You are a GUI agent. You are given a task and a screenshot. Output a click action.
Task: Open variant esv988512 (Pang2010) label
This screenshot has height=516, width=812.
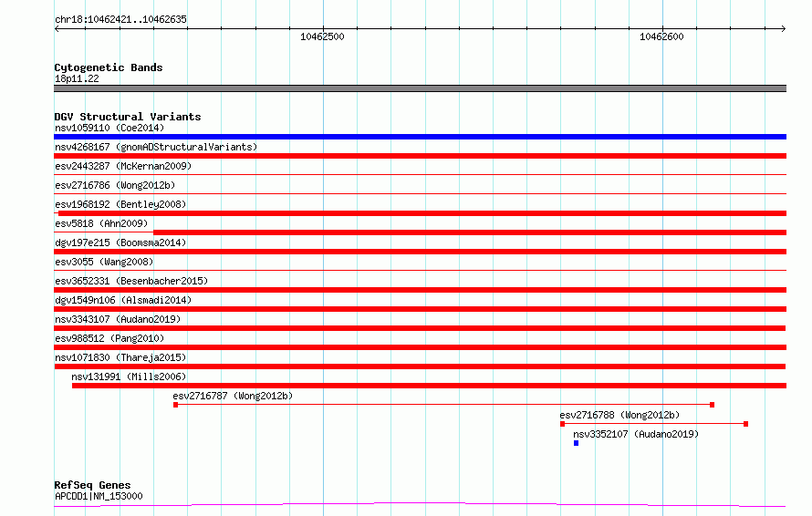[x=109, y=338]
